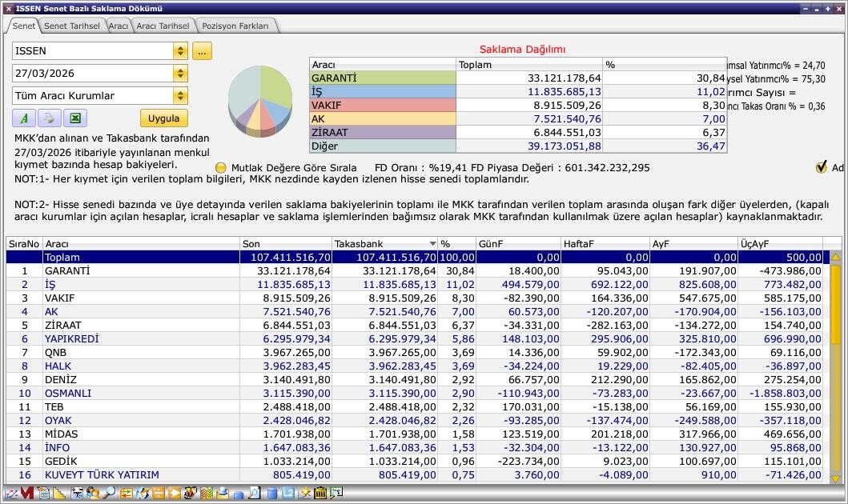The image size is (848, 504).
Task: Click the L2 level icon in bottom toolbar
Action: 288,494
